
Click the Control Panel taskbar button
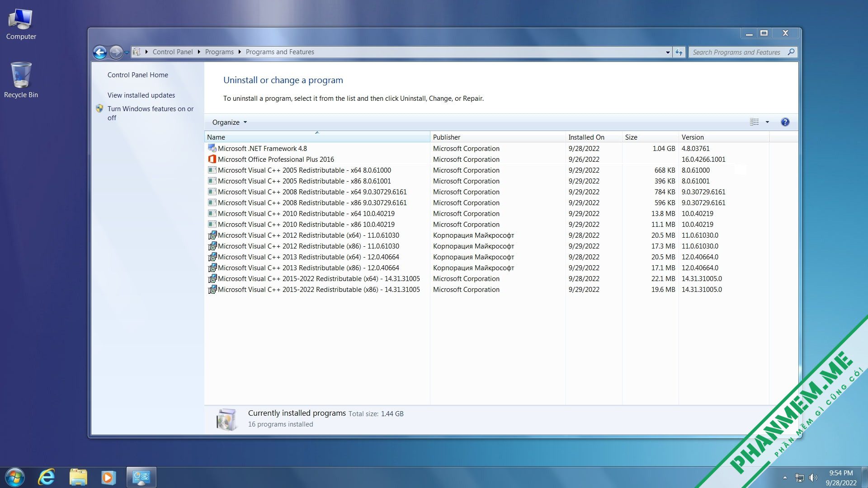(x=142, y=477)
